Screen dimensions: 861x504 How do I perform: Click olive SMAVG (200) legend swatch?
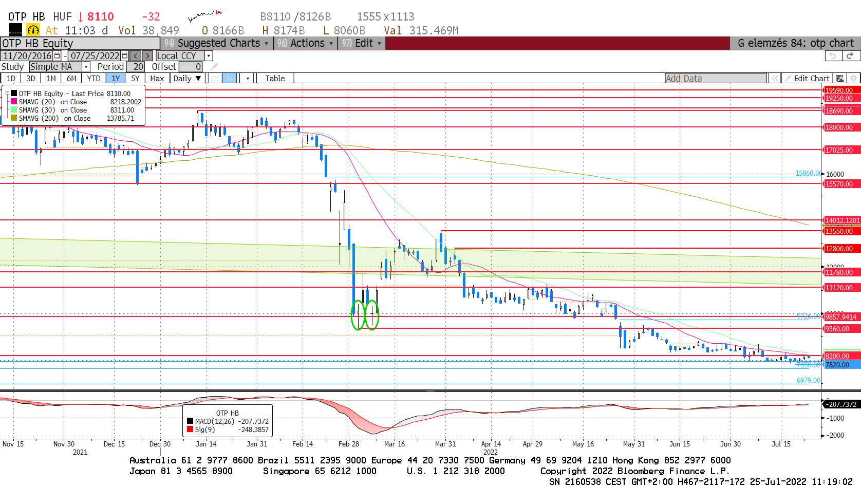click(14, 118)
